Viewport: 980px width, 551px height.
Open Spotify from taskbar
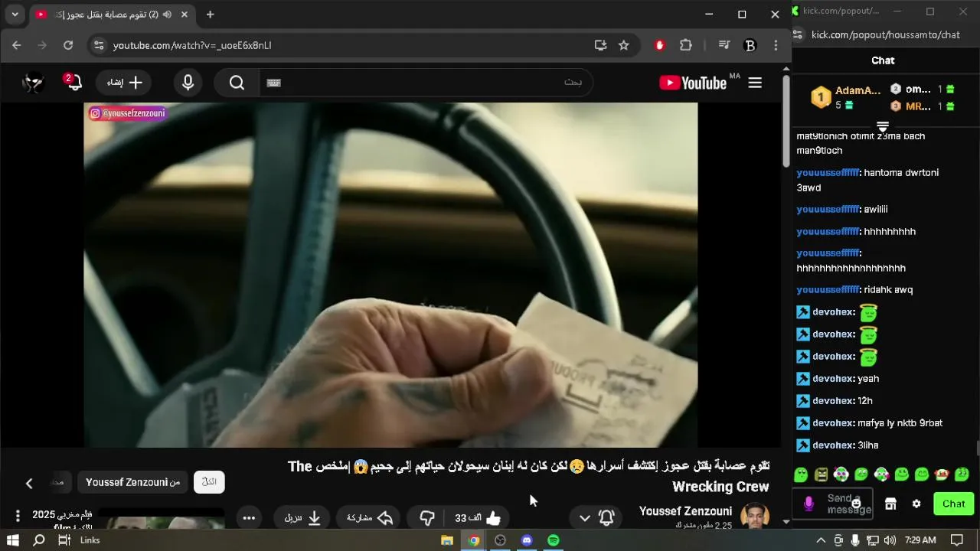coord(553,540)
